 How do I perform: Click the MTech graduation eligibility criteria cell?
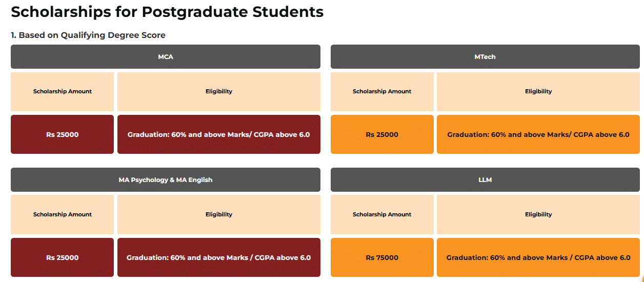click(538, 135)
